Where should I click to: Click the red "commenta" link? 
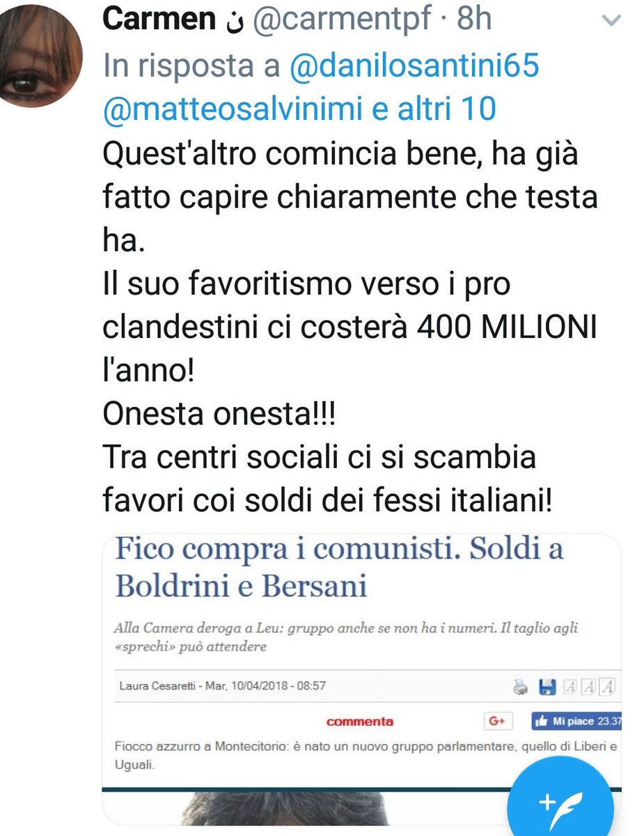[x=360, y=722]
